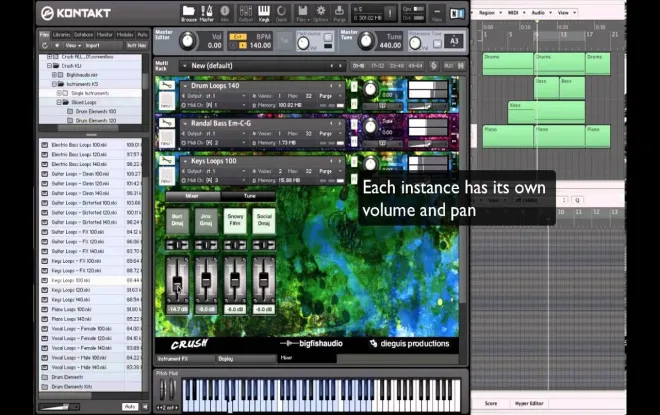Click the browser Import button
The width and height of the screenshot is (660, 415).
pyautogui.click(x=93, y=45)
